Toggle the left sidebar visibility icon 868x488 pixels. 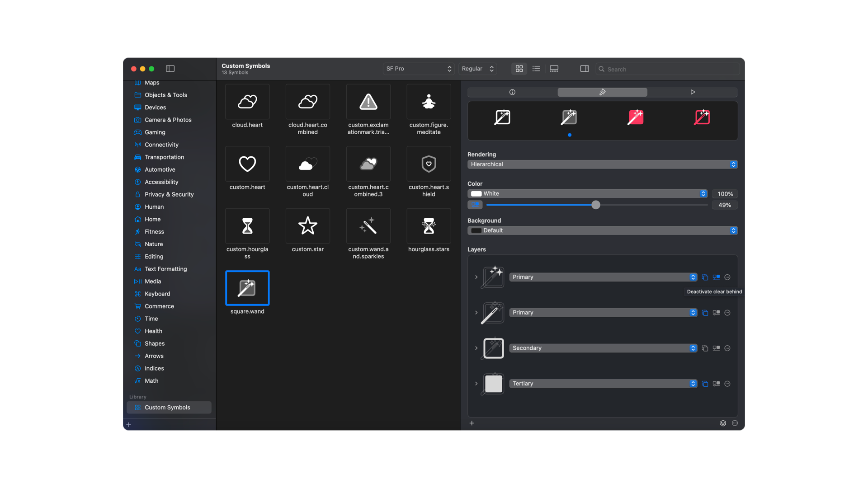pos(170,69)
